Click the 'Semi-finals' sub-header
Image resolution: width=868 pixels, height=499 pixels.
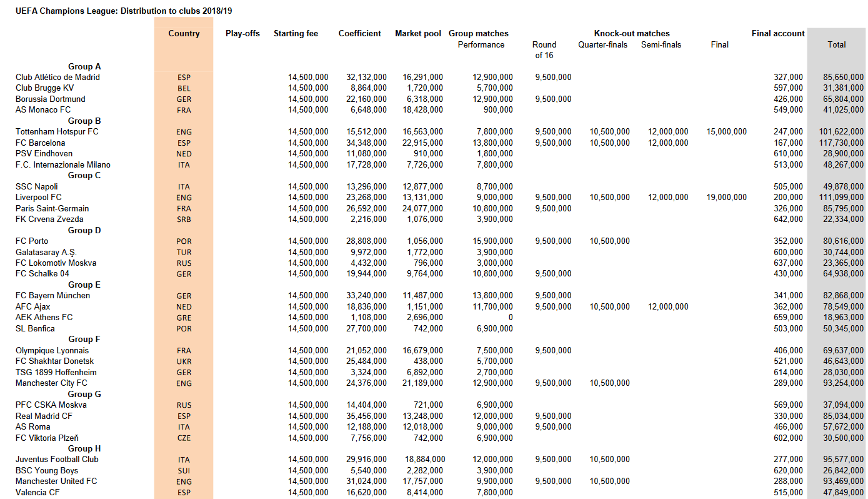tap(661, 44)
